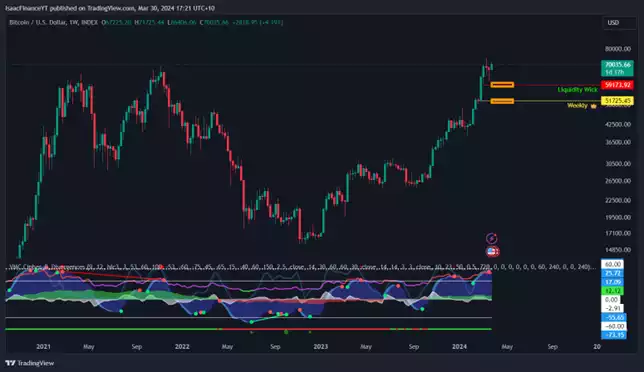This screenshot has width=644, height=372.
Task: Select the orange rectangle on red line
Action: [502, 85]
